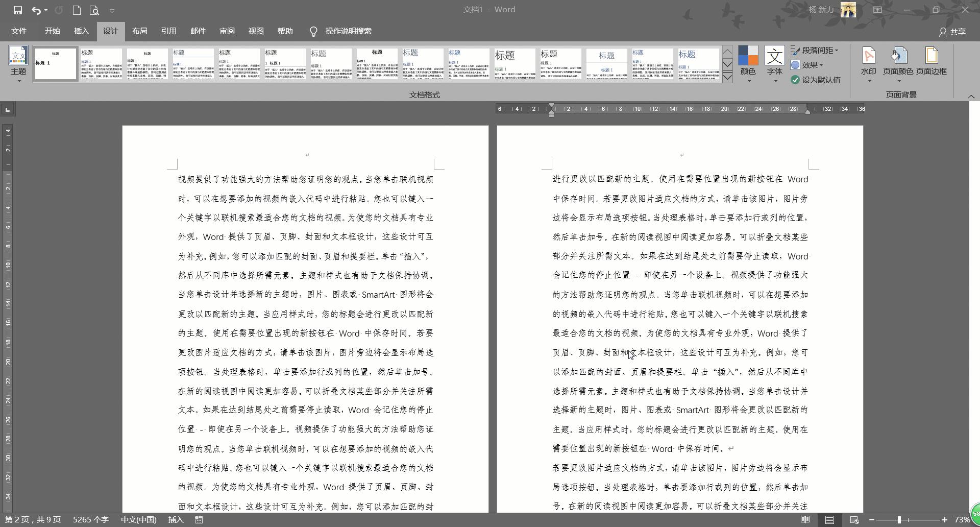The height and width of the screenshot is (527, 980).
Task: Switch to Read Mode from status bar
Action: (x=804, y=519)
